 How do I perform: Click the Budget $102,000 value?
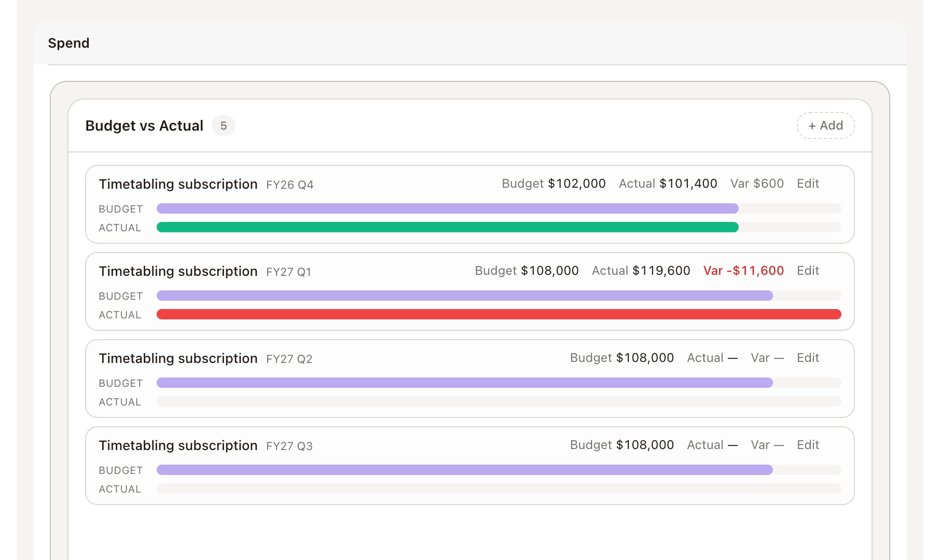[554, 184]
